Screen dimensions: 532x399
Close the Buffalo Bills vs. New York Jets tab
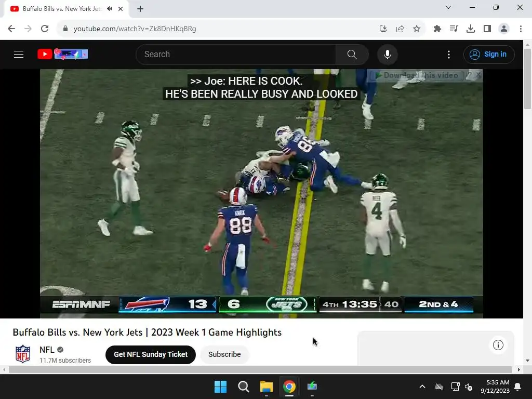point(121,9)
